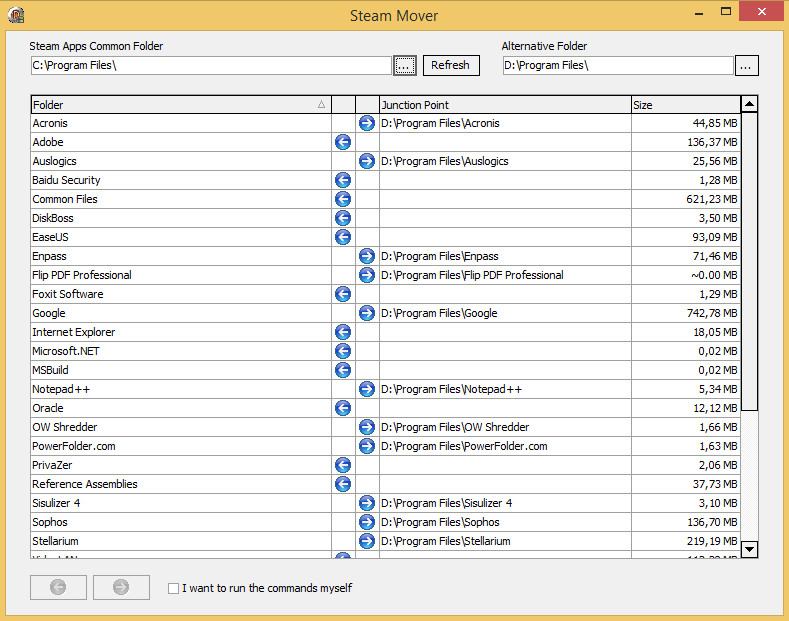The image size is (789, 621).
Task: Select the Google folder name
Action: [49, 314]
